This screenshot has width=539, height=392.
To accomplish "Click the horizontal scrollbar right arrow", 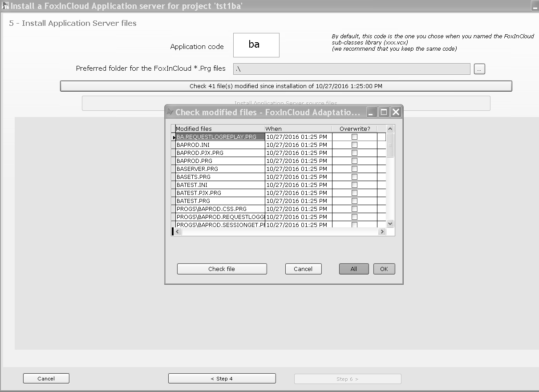I will 381,232.
